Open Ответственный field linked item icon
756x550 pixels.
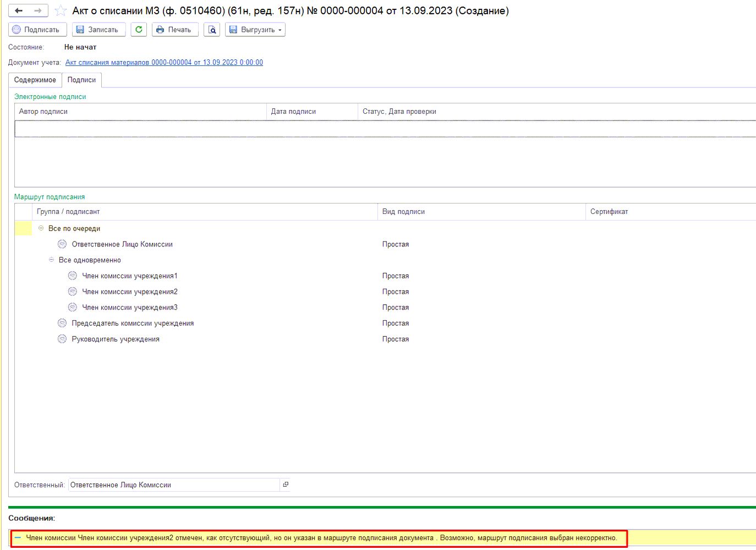286,485
